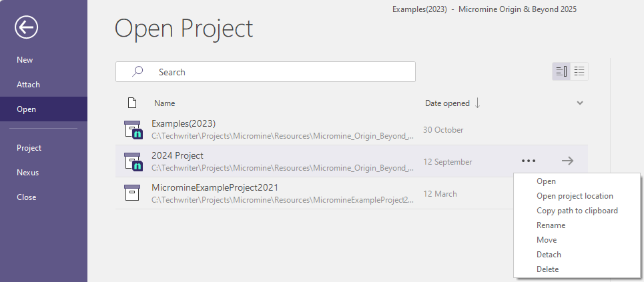Switch to the detailed list view icon
The width and height of the screenshot is (644, 282).
point(561,71)
